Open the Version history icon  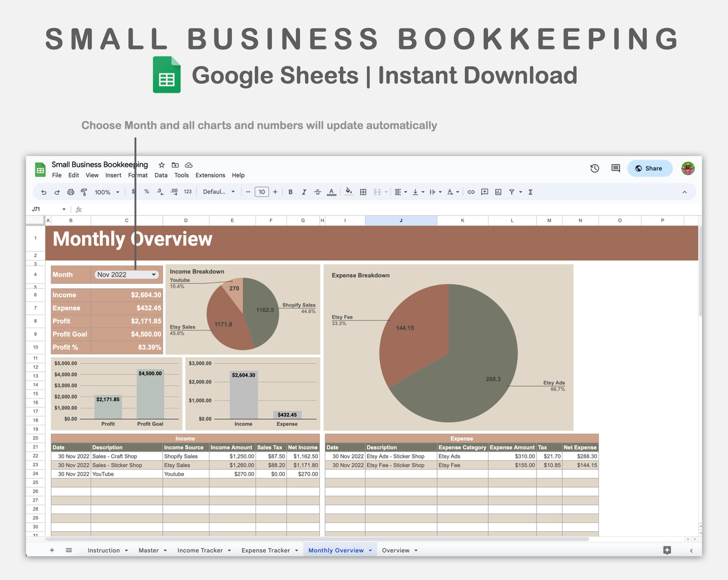[594, 168]
